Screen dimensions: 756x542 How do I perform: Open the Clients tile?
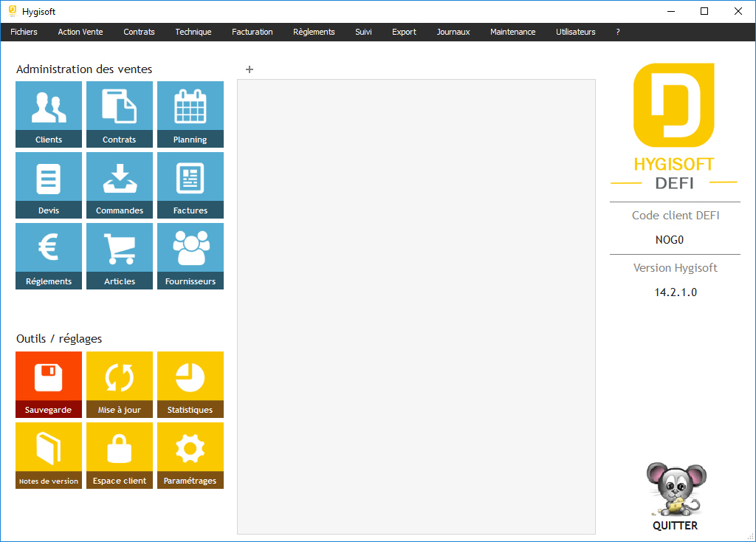(x=49, y=114)
